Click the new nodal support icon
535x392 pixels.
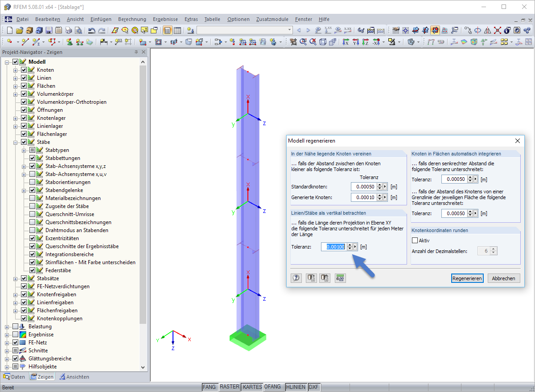tap(70, 42)
